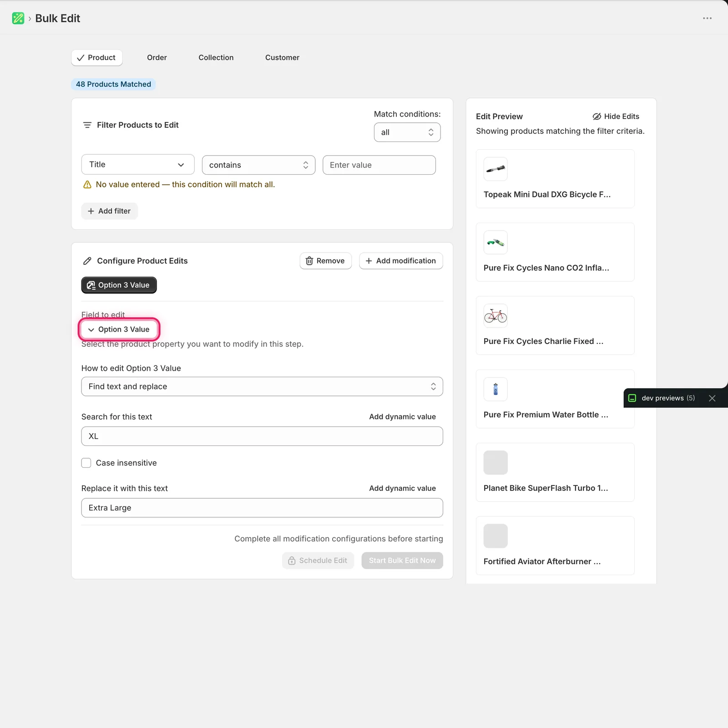Click the 48 Products Matched badge
The image size is (728, 728).
[113, 84]
